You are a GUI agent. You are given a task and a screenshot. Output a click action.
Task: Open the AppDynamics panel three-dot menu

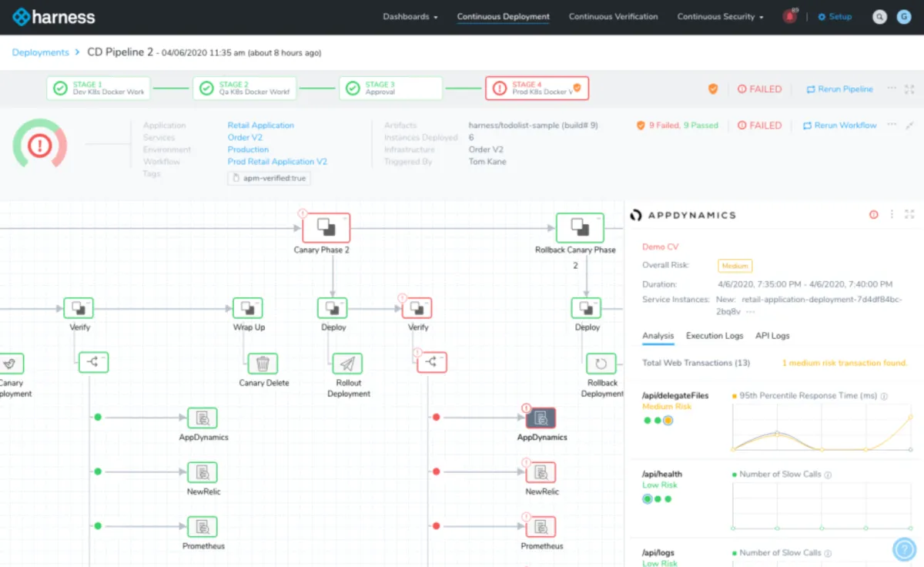[892, 215]
